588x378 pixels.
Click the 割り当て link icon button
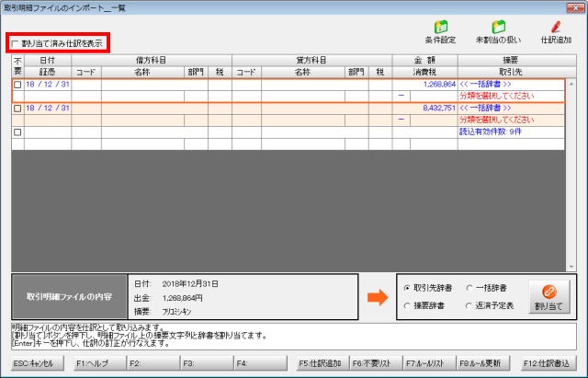point(549,297)
